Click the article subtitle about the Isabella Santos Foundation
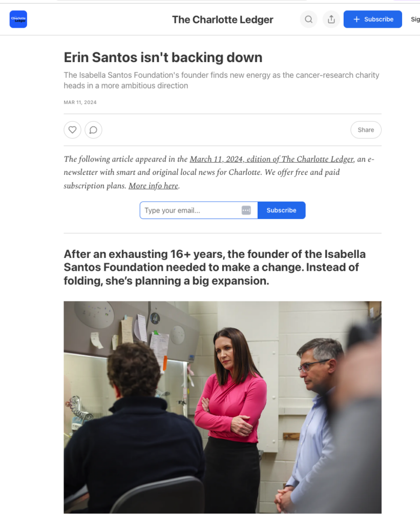Viewport: 420px width, 525px height. click(x=221, y=80)
